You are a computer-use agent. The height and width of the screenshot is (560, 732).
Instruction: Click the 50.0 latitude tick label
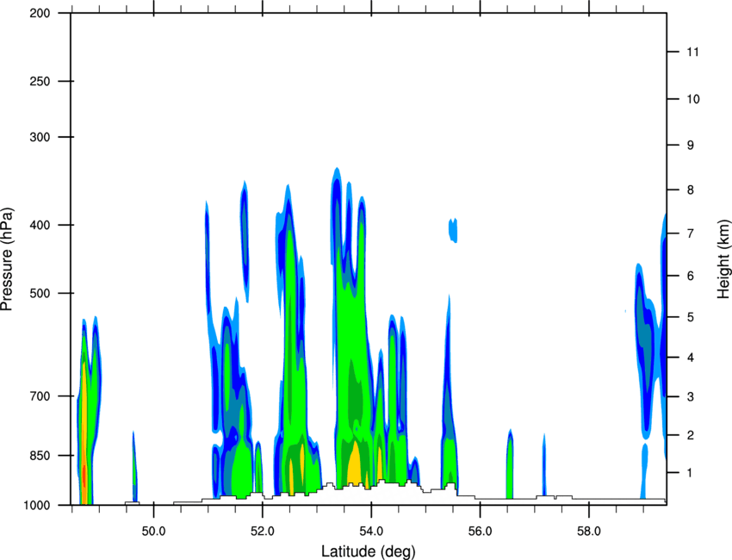153,532
